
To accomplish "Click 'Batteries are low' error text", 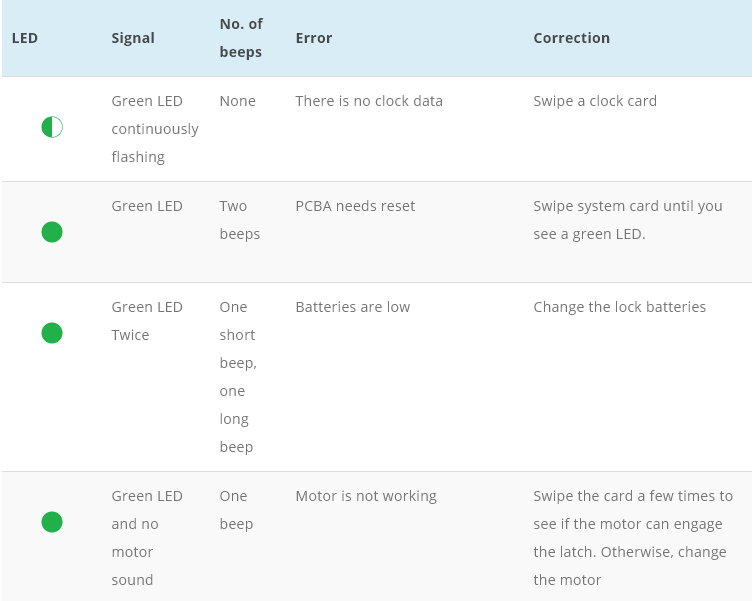I will tap(353, 307).
